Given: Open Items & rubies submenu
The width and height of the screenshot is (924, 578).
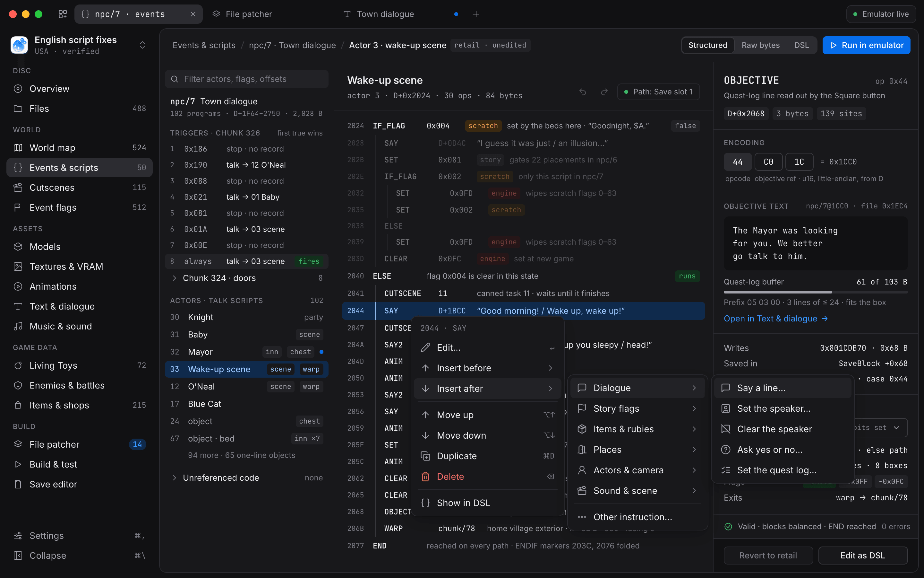Looking at the screenshot, I should click(x=637, y=429).
